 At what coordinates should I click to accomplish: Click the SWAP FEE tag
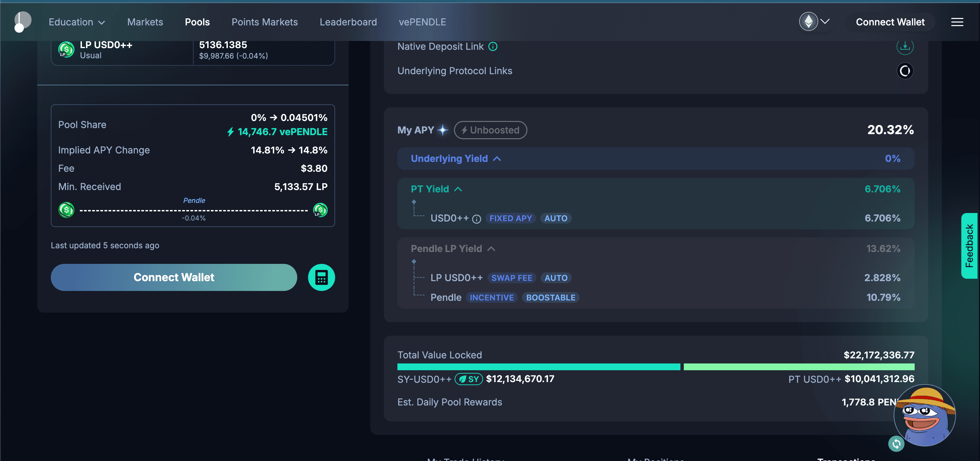512,278
